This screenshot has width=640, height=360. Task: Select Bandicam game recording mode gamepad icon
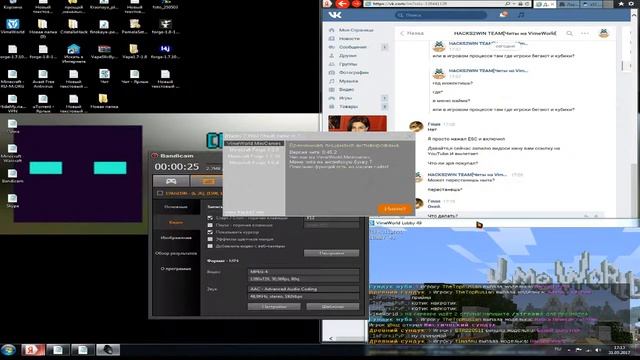(x=171, y=181)
